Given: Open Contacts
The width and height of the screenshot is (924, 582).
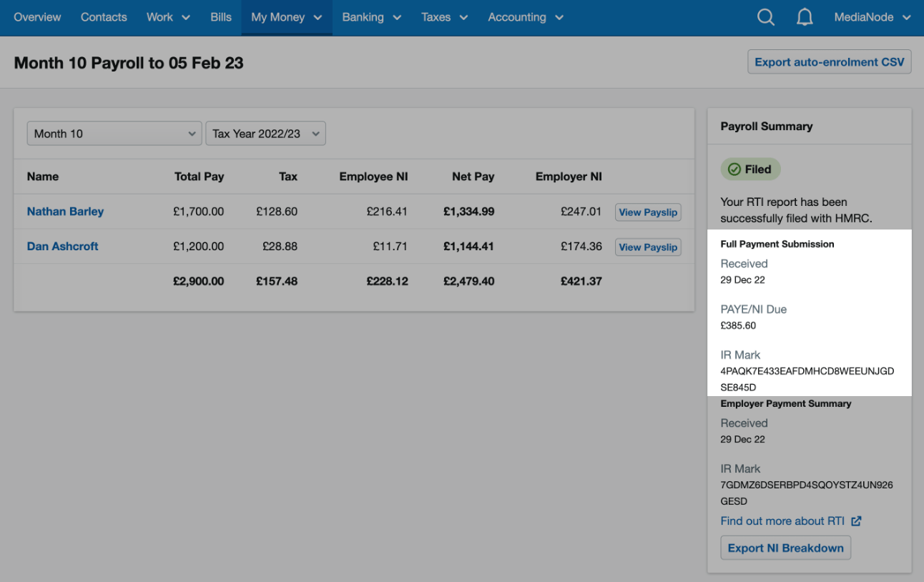Looking at the screenshot, I should (x=104, y=17).
